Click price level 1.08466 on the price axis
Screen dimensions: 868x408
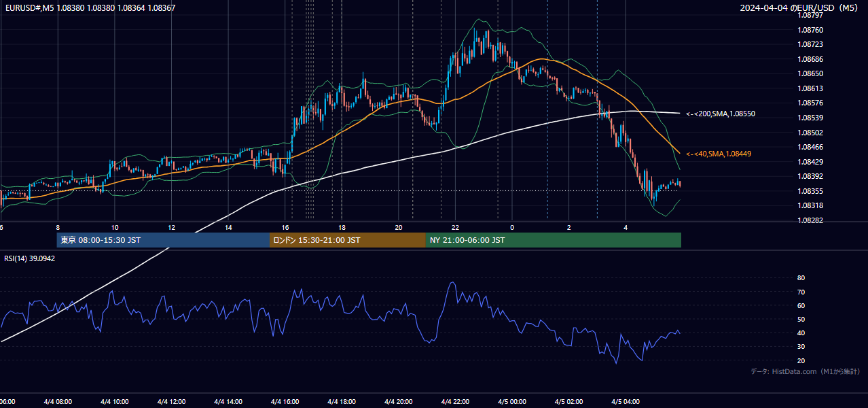810,147
